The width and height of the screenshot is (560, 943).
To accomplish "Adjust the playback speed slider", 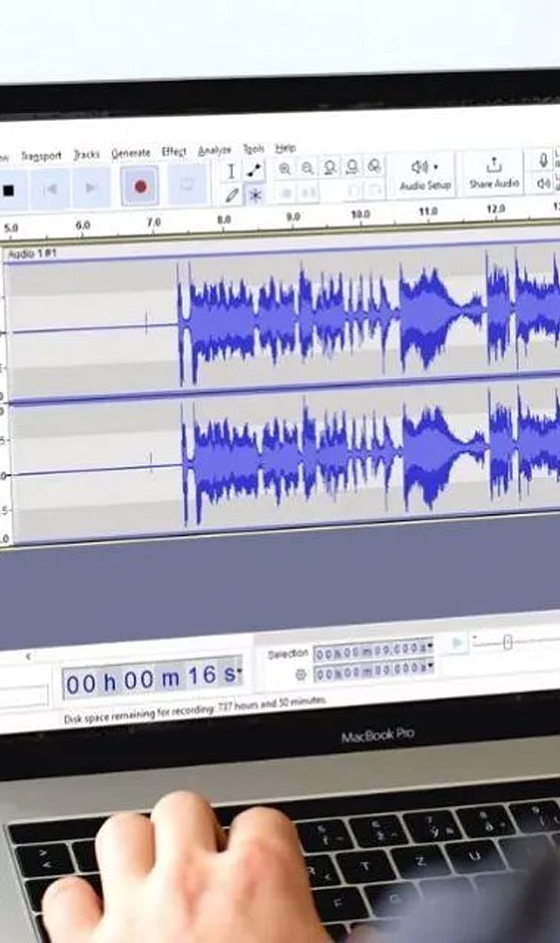I will (507, 642).
